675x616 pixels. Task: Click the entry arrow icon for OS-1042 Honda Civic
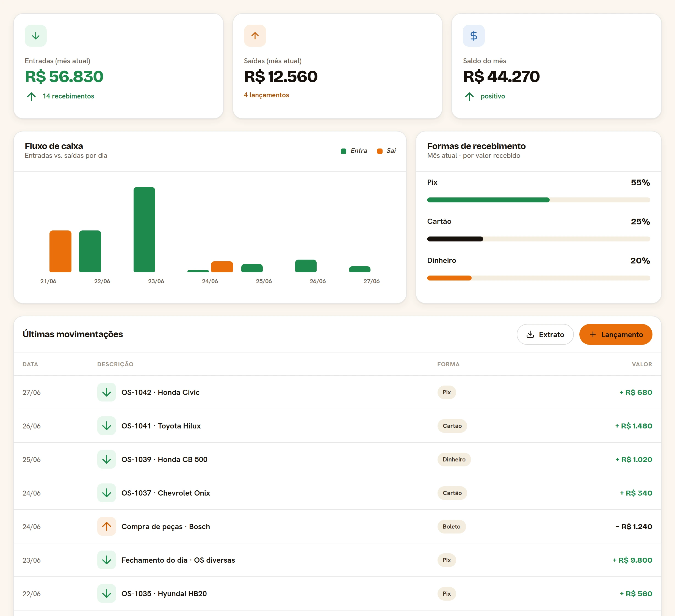tap(106, 392)
